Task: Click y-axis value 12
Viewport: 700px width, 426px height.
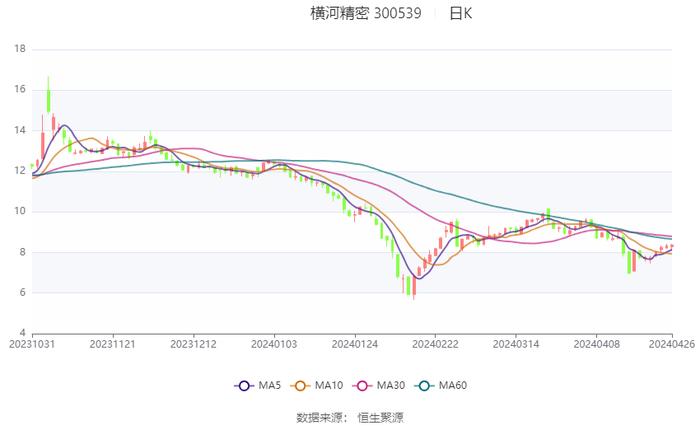Action: (20, 171)
